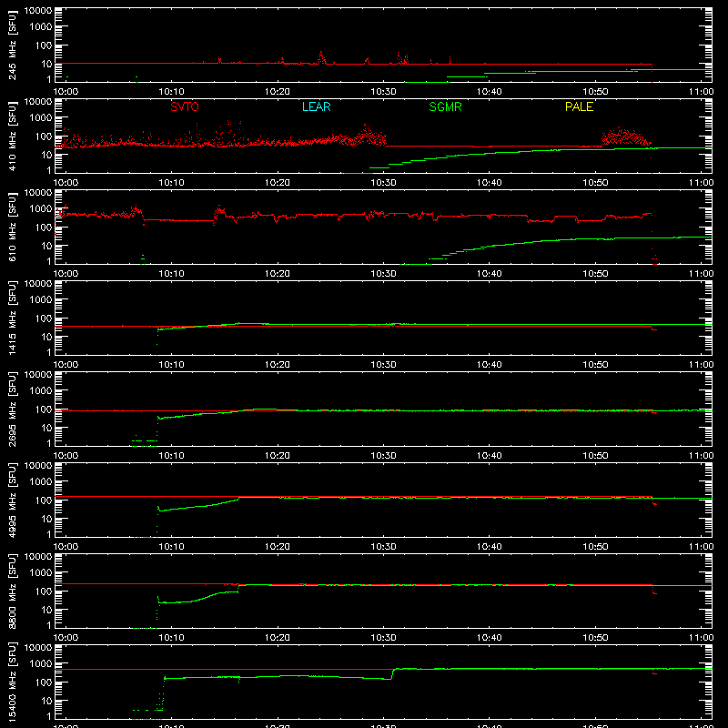Click 10:50 time label under 4995 MHz panel
Viewport: 728px width, 728px height.
595,547
